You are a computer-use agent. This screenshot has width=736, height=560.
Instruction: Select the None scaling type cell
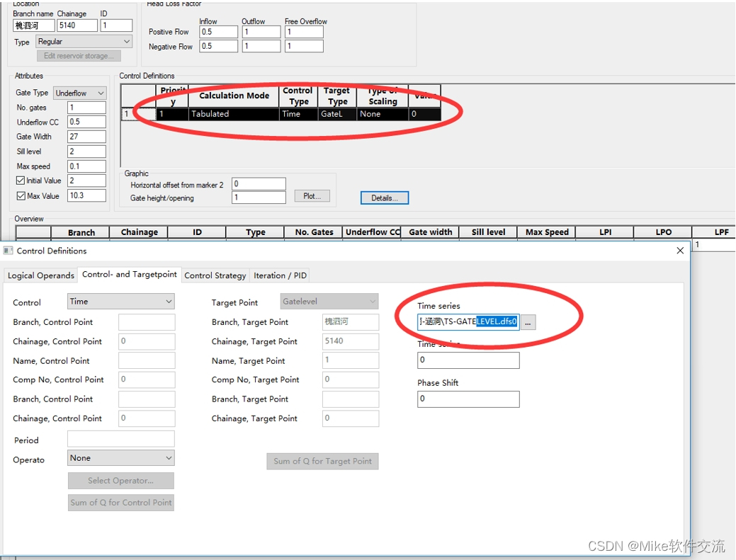(x=382, y=114)
